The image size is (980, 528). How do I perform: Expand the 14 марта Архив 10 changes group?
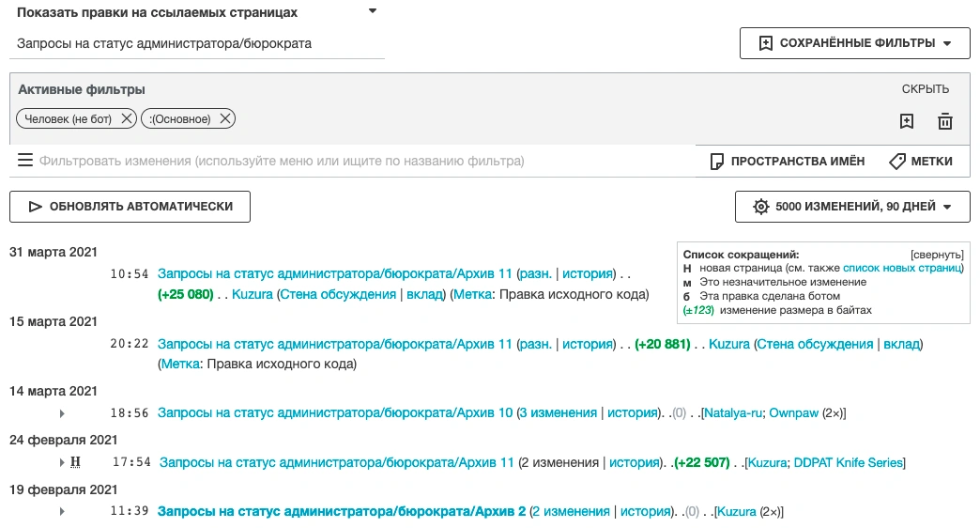coord(62,413)
